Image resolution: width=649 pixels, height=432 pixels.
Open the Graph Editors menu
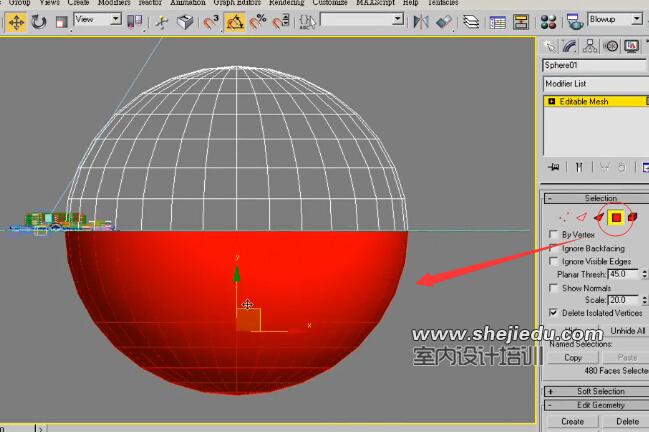click(237, 2)
